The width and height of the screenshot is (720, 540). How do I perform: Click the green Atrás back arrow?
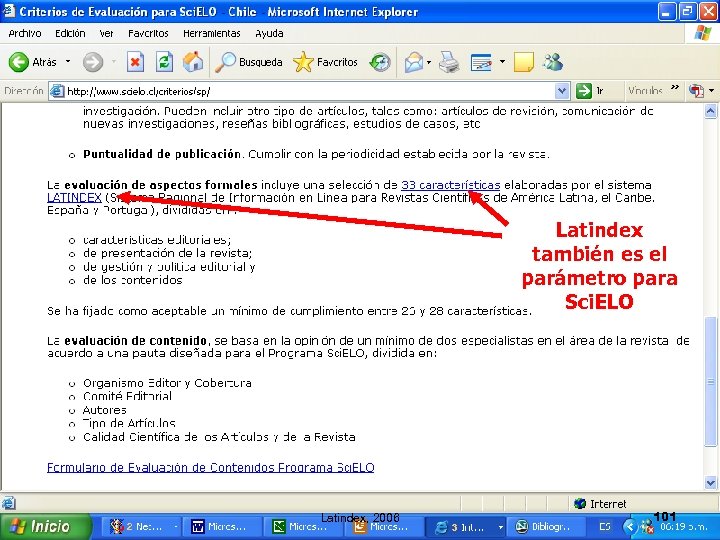pos(19,62)
